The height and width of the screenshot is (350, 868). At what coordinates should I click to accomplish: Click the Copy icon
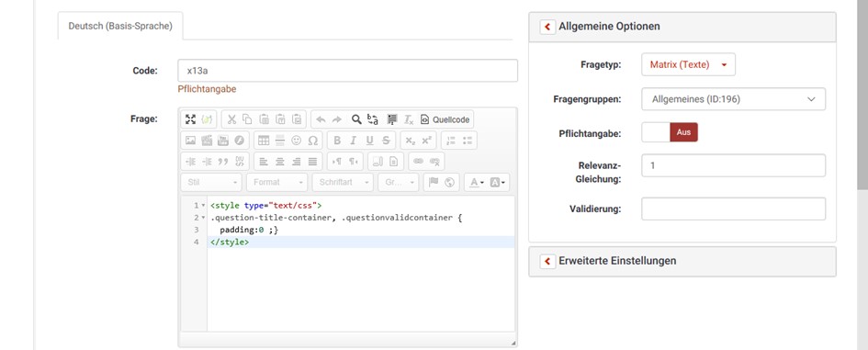tap(247, 119)
